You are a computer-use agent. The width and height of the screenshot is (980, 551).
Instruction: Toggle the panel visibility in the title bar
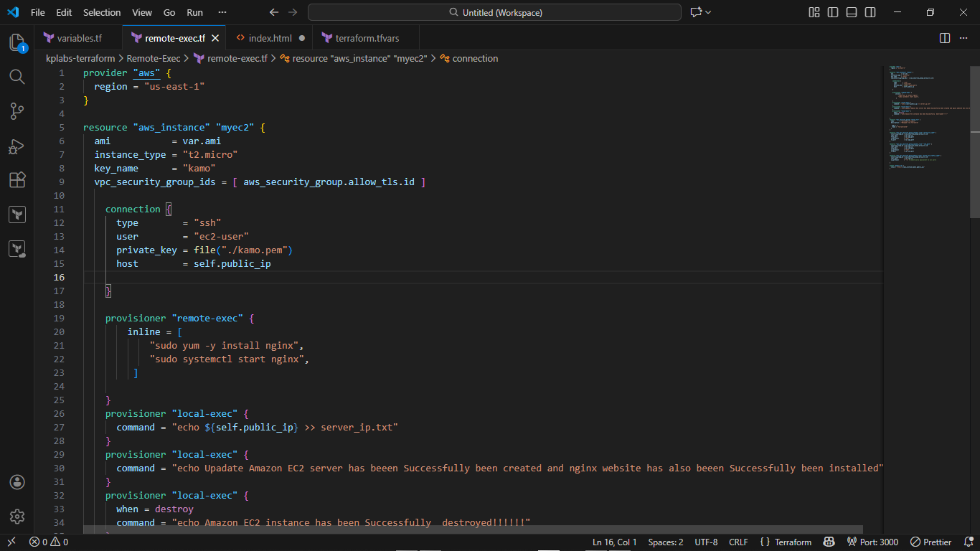click(x=852, y=12)
